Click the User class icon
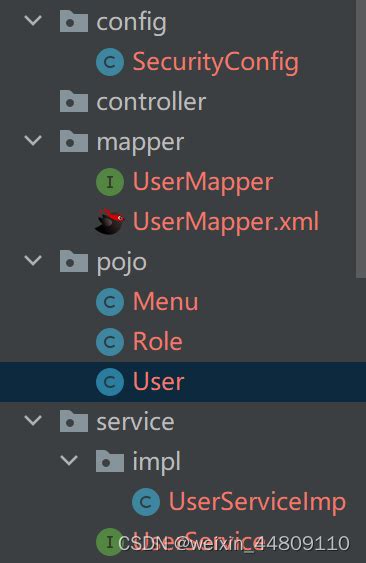The width and height of the screenshot is (366, 563). click(x=110, y=382)
